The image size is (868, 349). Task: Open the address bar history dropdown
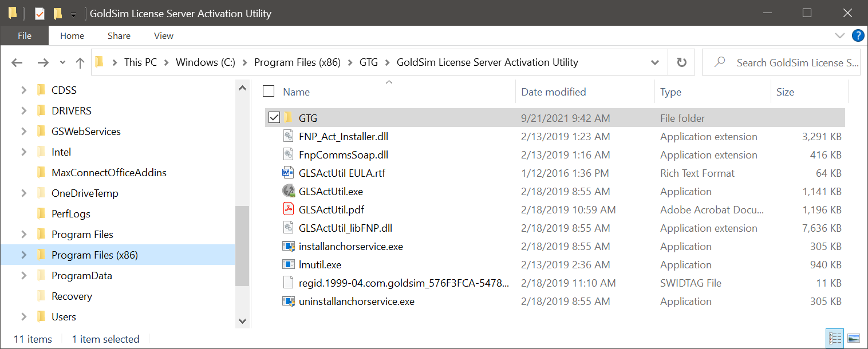click(x=655, y=62)
